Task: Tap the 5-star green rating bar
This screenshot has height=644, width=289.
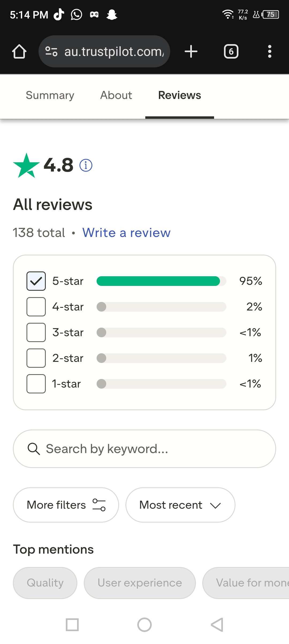Action: (161, 281)
